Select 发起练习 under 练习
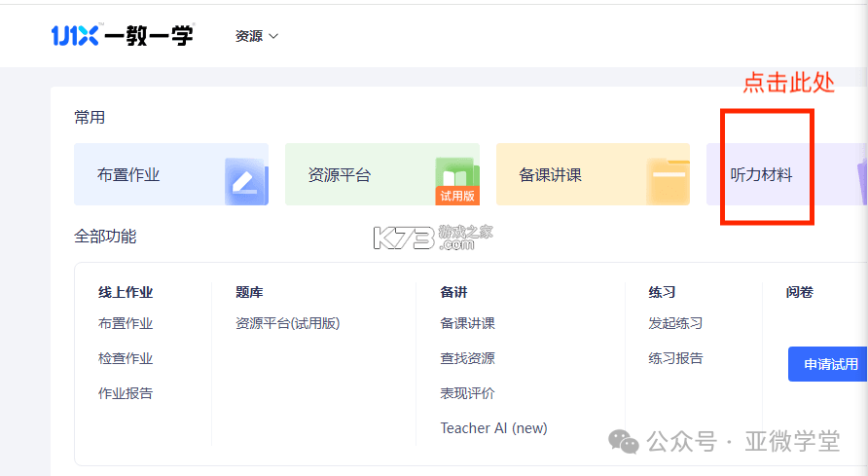868x476 pixels. [675, 323]
